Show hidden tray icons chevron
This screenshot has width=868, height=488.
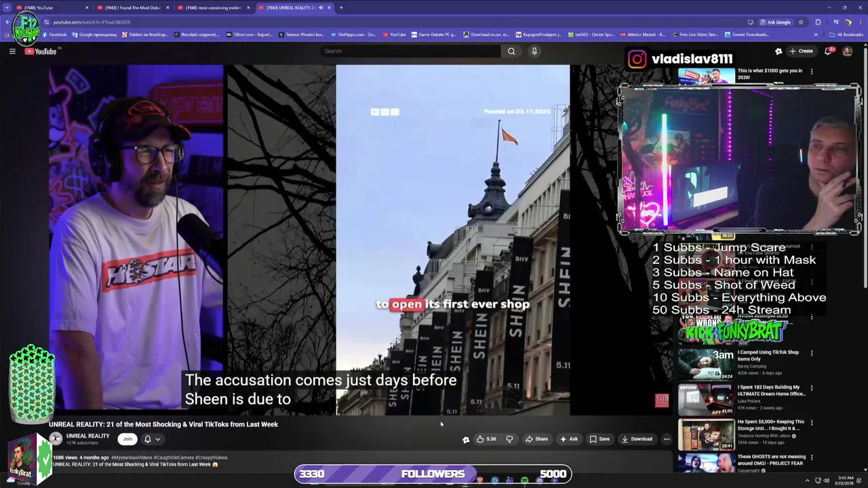click(x=806, y=481)
